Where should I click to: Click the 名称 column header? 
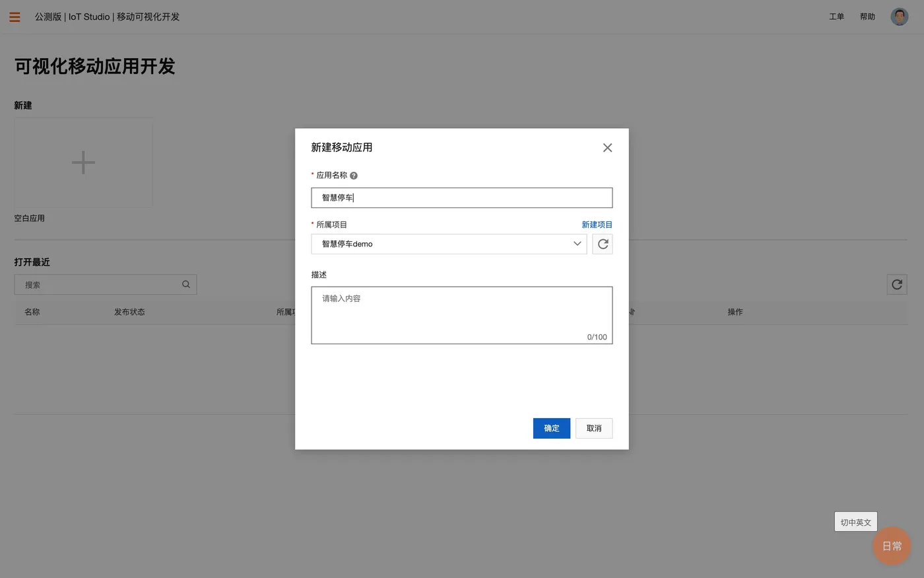[32, 312]
